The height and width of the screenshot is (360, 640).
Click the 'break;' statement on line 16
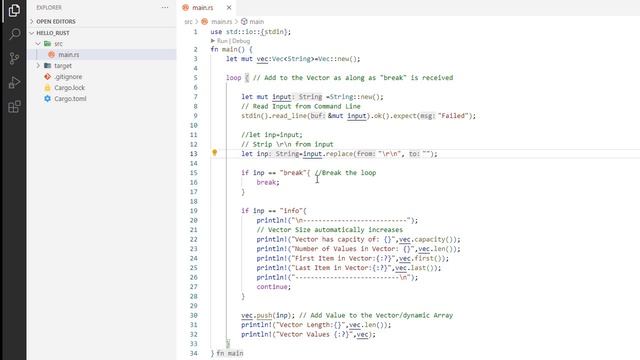pyautogui.click(x=268, y=182)
